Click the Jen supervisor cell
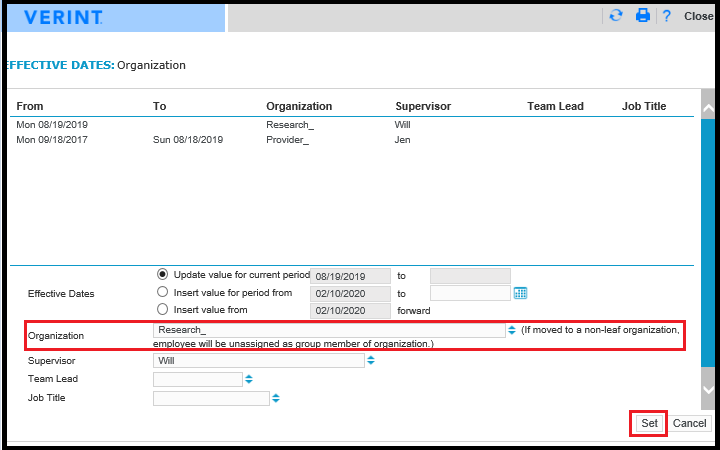Viewport: 720px width, 450px height. [403, 140]
